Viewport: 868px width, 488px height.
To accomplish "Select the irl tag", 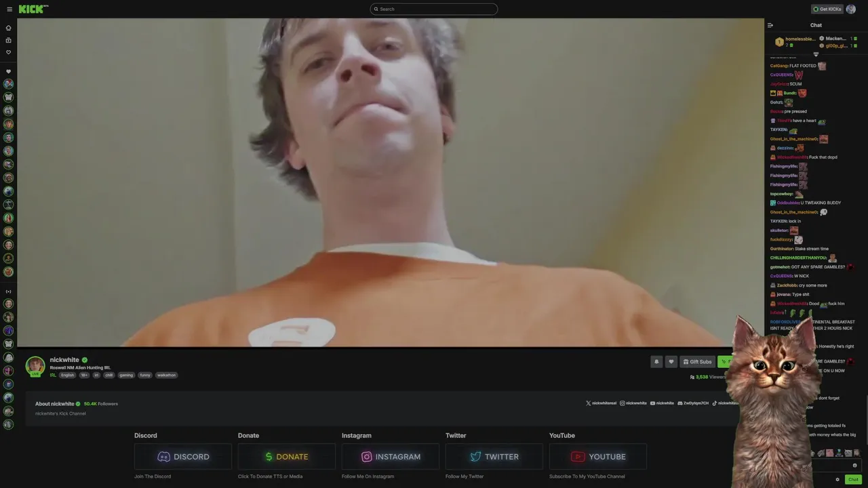I will [x=96, y=375].
